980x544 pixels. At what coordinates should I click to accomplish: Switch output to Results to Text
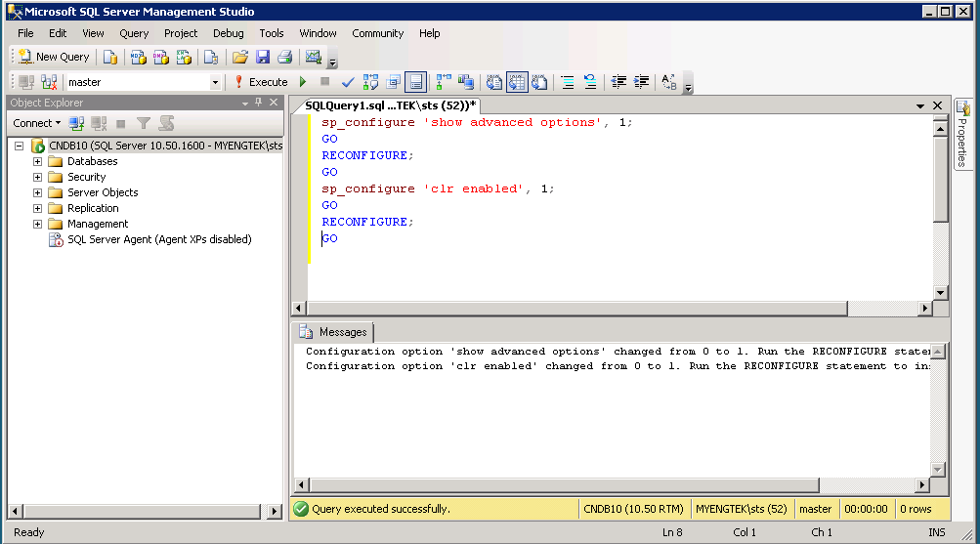(493, 82)
